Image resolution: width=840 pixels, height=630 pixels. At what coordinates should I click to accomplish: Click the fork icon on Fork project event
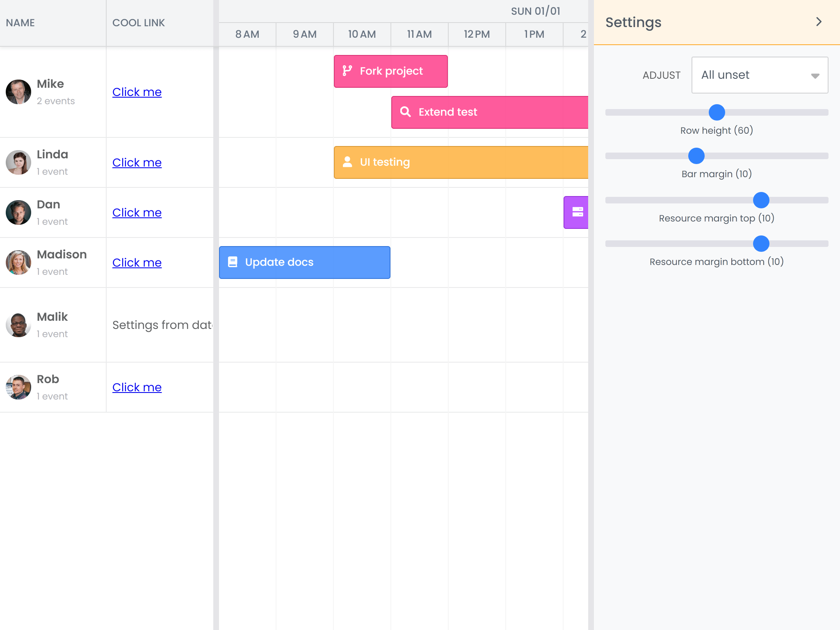[347, 71]
